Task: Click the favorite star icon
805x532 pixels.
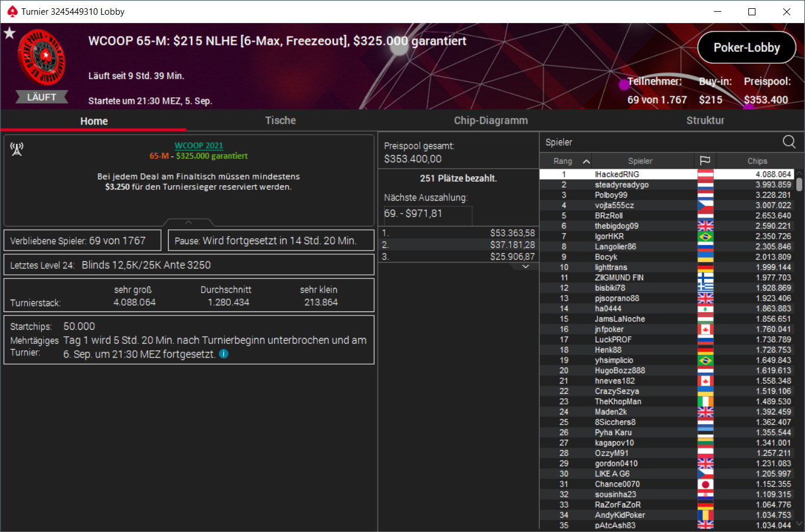Action: click(9, 33)
